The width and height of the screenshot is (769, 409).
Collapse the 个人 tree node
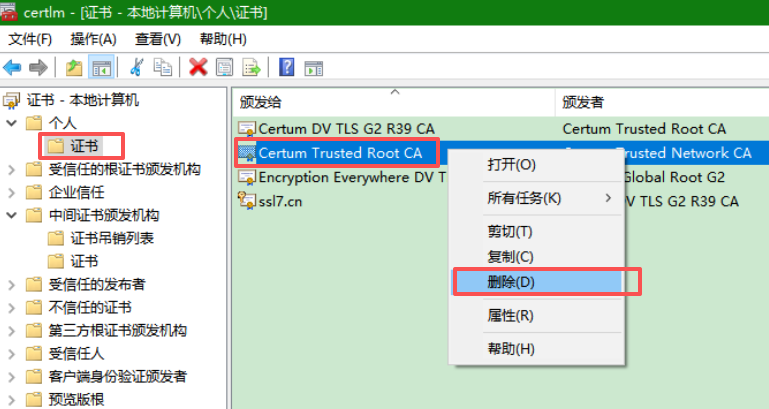[12, 123]
